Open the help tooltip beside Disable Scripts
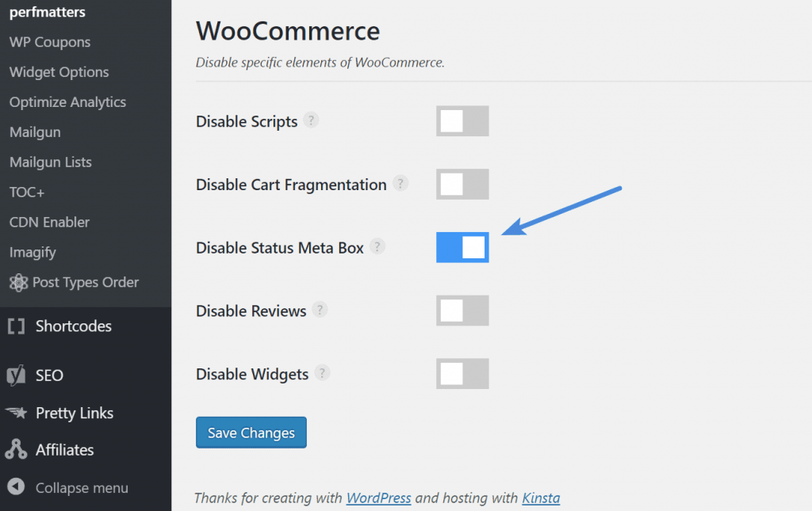Screen dimensions: 812x511 (x=312, y=119)
